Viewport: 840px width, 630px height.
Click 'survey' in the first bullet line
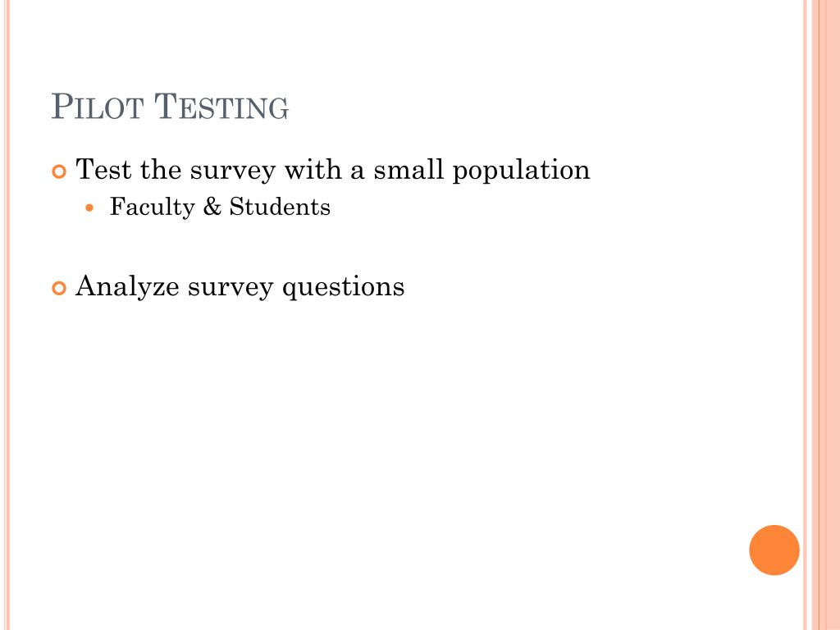(x=232, y=171)
